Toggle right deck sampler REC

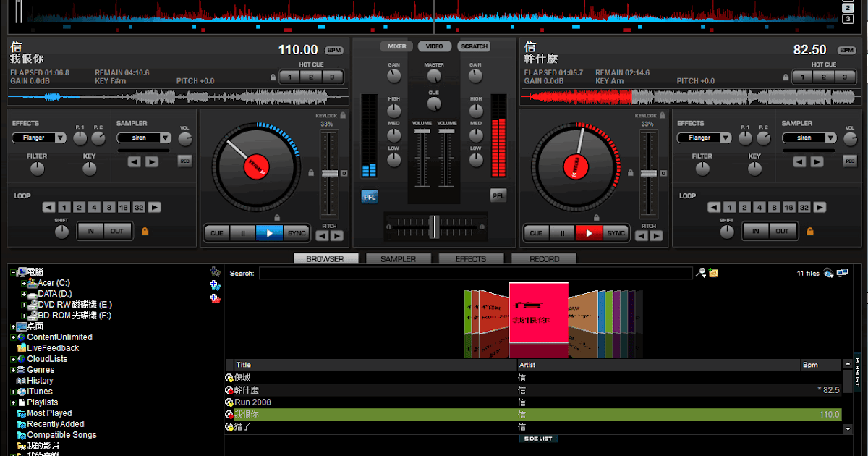(x=850, y=161)
